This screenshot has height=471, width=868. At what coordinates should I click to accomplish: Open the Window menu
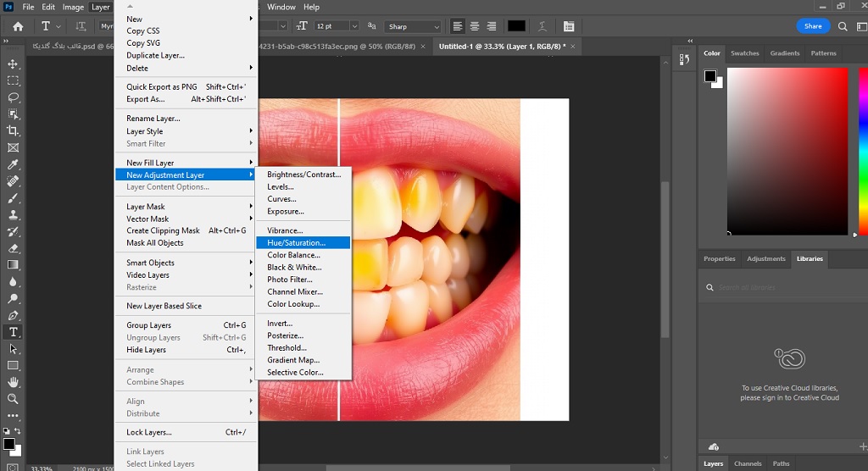point(281,7)
